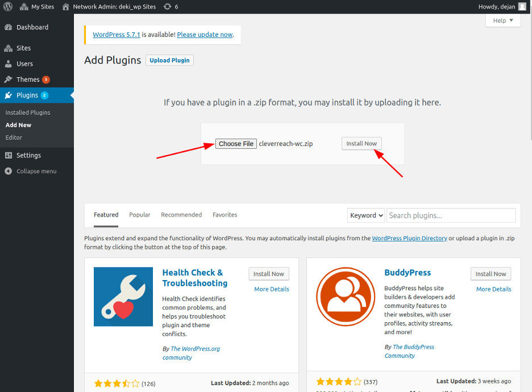Screen dimensions: 532x392
Task: Click Choose File to select plugin zip
Action: click(x=236, y=144)
